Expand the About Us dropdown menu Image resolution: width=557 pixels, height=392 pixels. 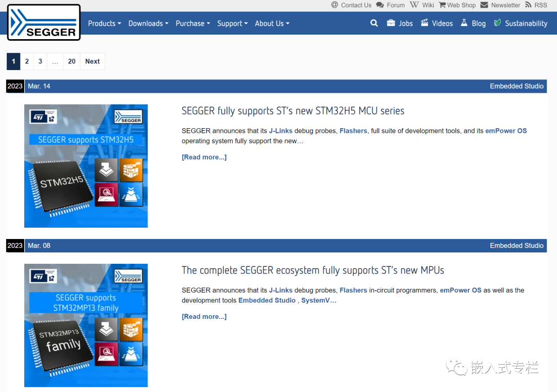[x=272, y=23]
